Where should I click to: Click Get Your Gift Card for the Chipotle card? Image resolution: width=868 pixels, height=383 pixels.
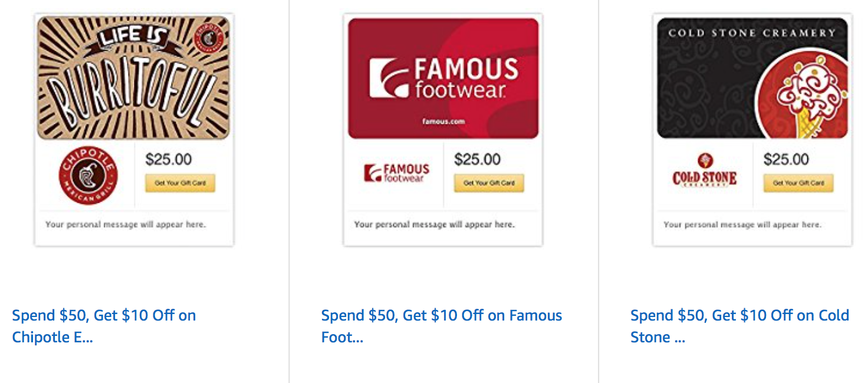[180, 184]
